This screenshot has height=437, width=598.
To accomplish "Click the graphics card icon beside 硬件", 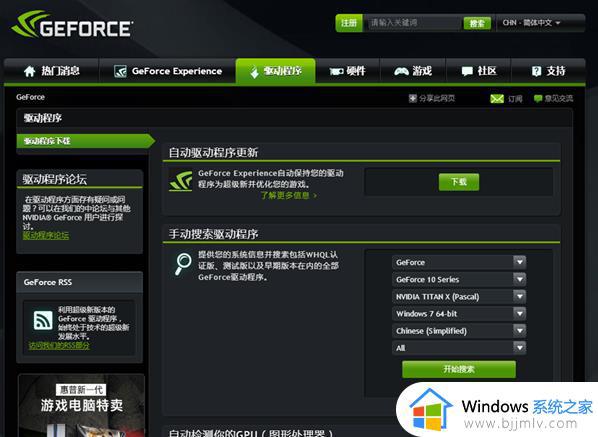I will point(336,71).
